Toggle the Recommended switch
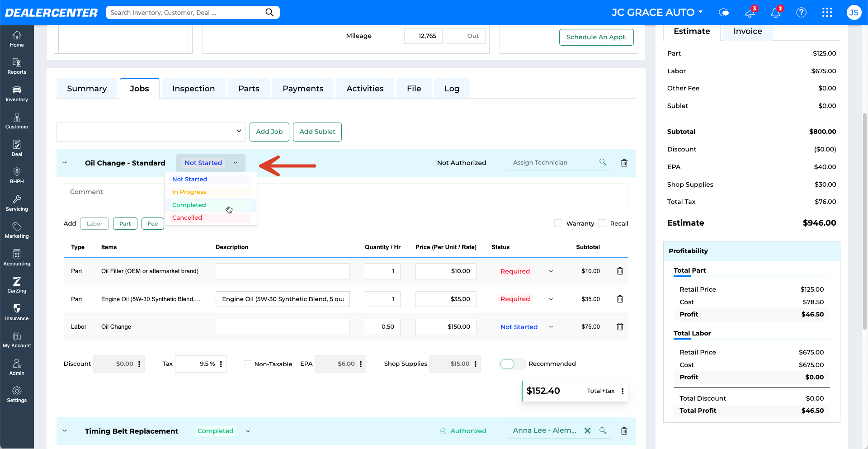Viewport: 868px width, 449px height. tap(508, 364)
